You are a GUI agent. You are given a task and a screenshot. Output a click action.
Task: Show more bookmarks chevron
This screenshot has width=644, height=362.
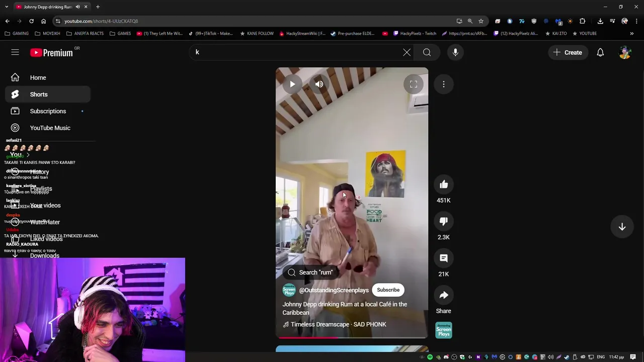(x=631, y=34)
